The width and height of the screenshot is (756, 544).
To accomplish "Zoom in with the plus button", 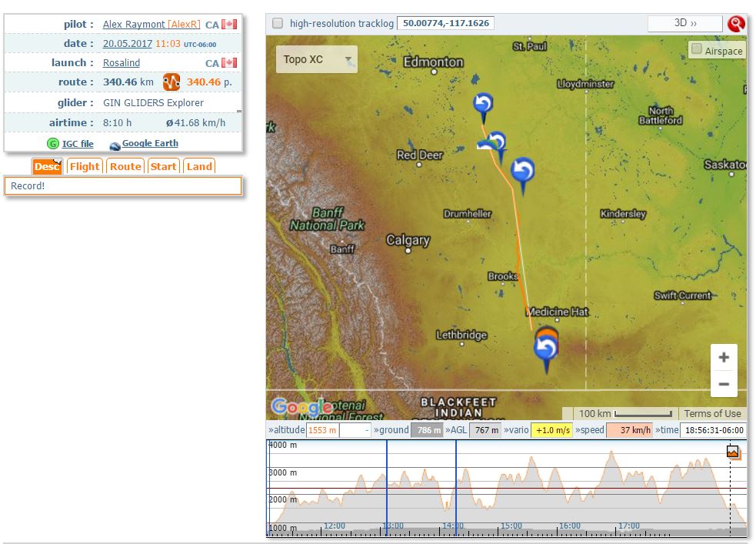I will pos(723,357).
